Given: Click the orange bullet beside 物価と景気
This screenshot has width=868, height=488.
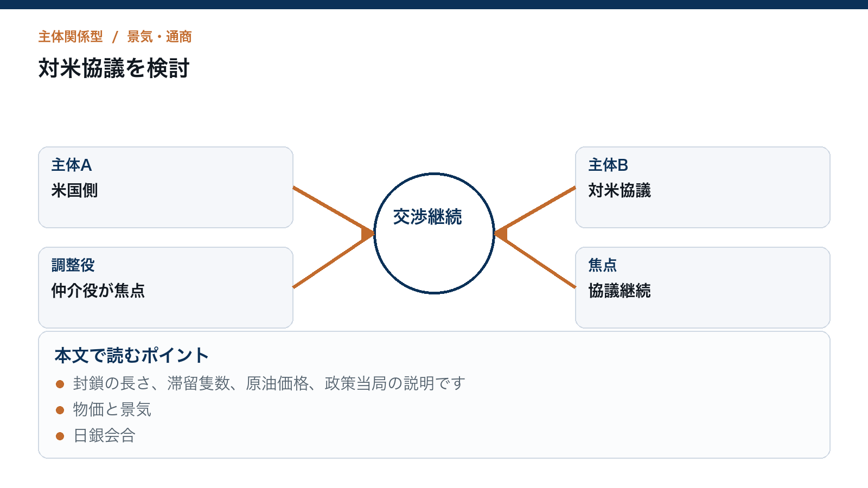Looking at the screenshot, I should pos(60,410).
